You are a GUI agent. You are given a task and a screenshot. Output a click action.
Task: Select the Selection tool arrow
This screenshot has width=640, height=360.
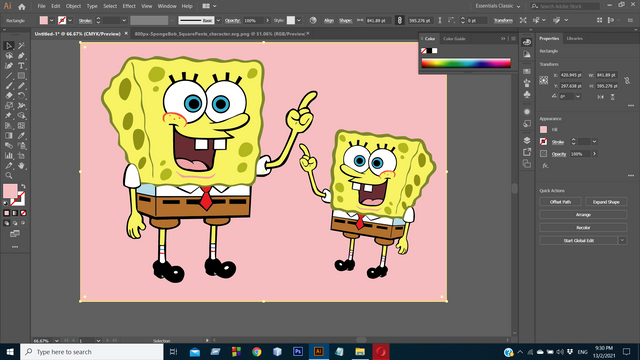(x=9, y=46)
